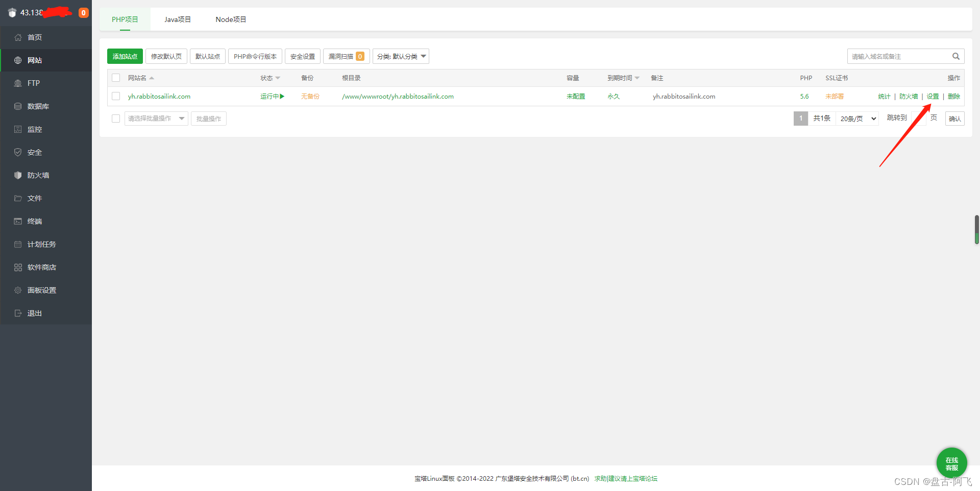Viewport: 980px width, 491px height.
Task: Click the PHP命令行版本 button
Action: pyautogui.click(x=255, y=56)
